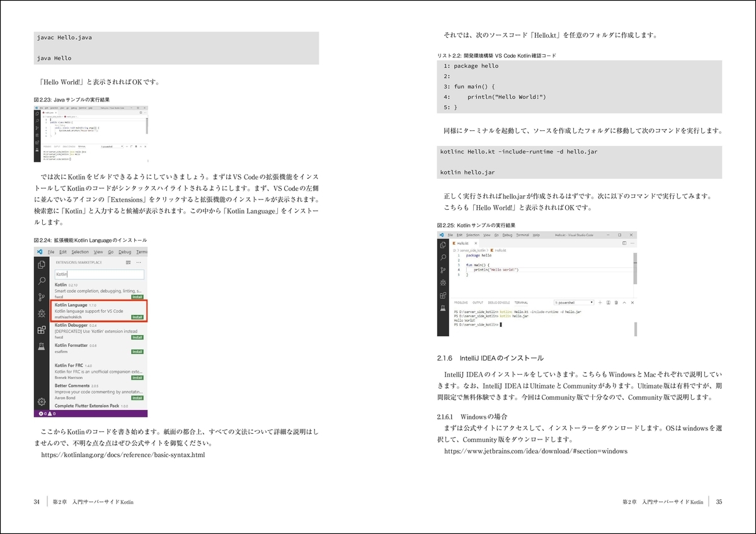Open powershell terminal dropdown in Figure 2.23
The width and height of the screenshot is (756, 534).
(112, 146)
